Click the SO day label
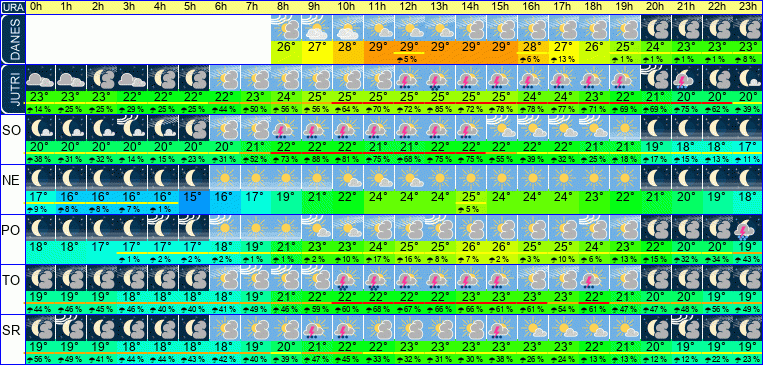 (x=11, y=130)
